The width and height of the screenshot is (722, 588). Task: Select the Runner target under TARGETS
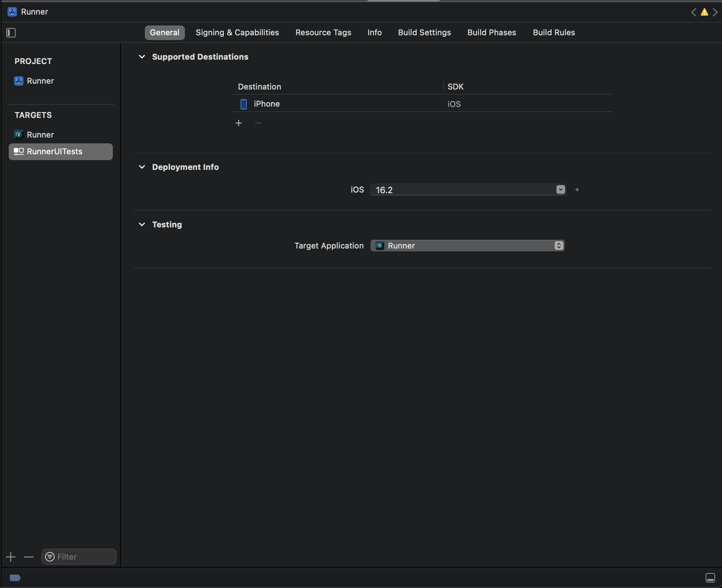coord(40,135)
